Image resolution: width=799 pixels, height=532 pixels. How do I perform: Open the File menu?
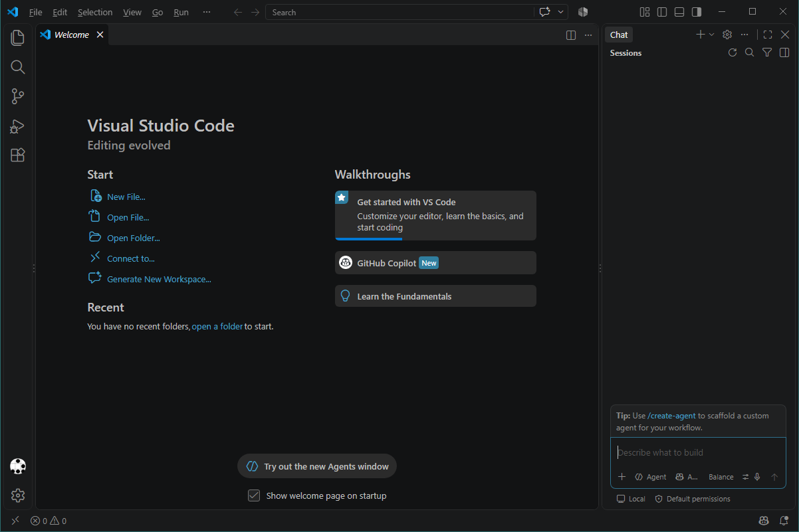coord(36,12)
